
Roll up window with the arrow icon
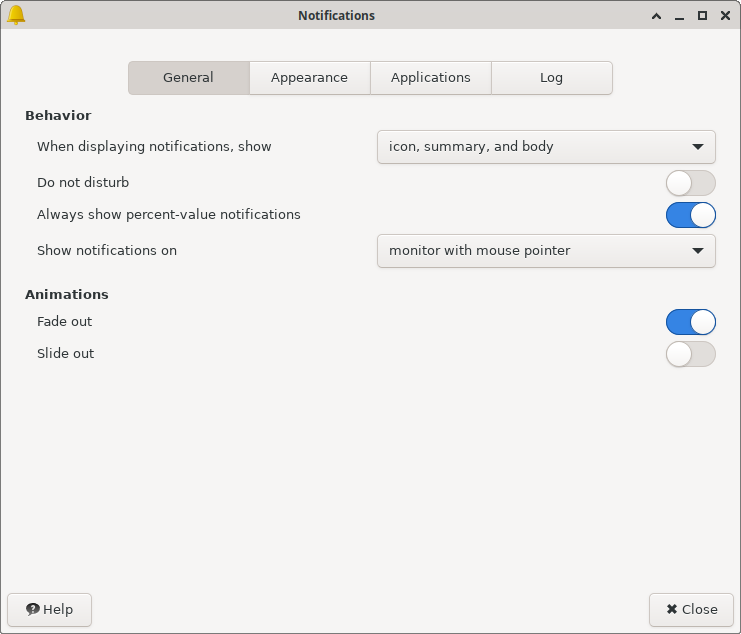pyautogui.click(x=656, y=16)
